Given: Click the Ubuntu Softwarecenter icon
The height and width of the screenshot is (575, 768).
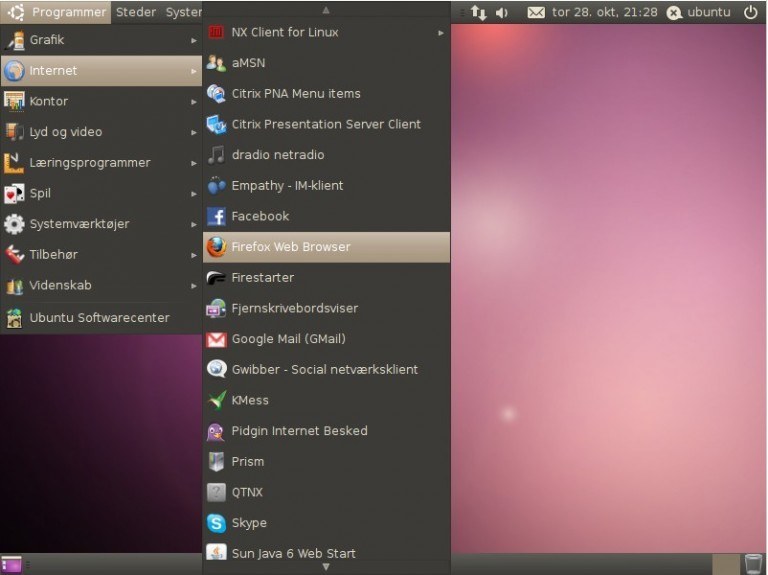Looking at the screenshot, I should click(x=14, y=318).
